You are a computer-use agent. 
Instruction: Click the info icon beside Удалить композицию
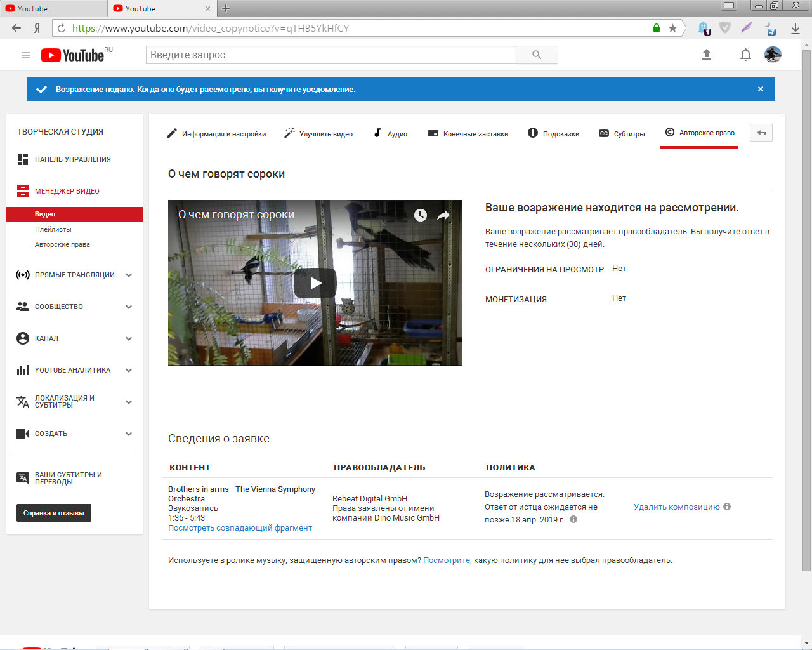click(727, 507)
